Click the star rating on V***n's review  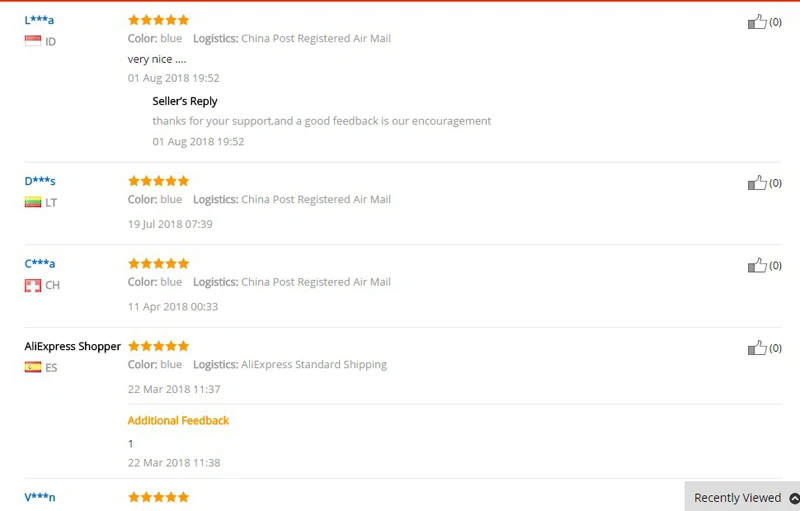click(158, 497)
